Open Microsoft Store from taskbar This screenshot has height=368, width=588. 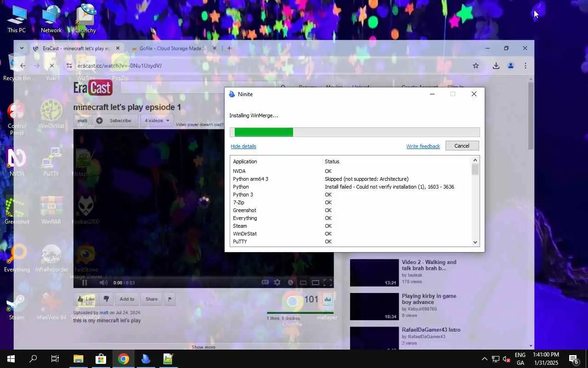coord(101,359)
